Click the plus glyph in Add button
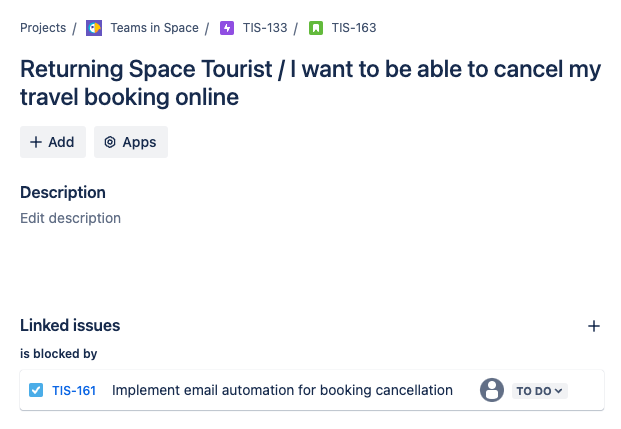 coord(36,142)
